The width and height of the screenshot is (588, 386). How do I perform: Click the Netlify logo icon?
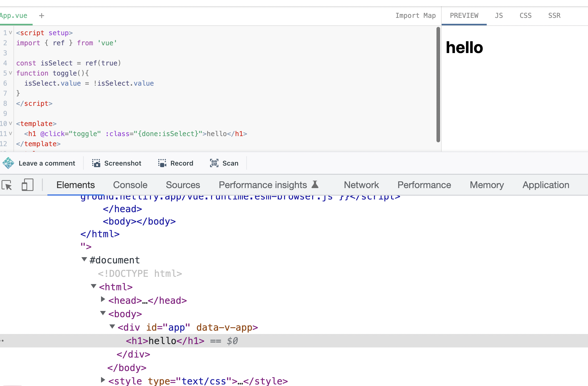click(8, 163)
